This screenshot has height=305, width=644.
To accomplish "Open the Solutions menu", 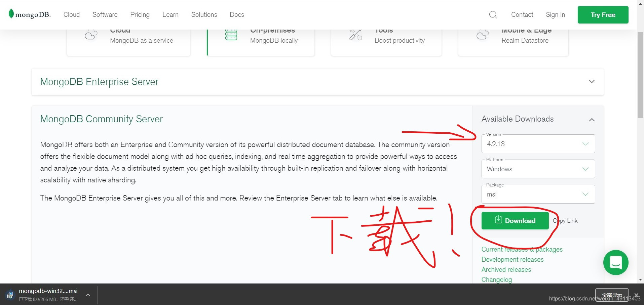I will click(204, 15).
